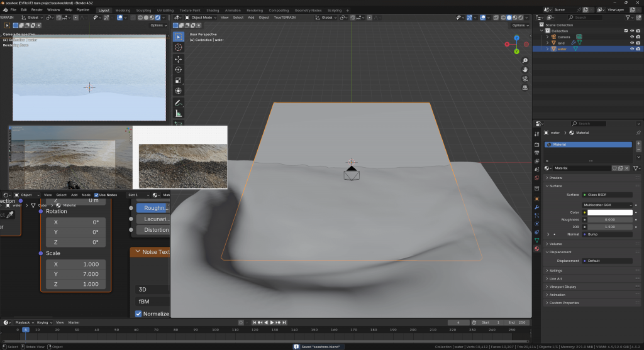The image size is (644, 350).
Task: Expand the Volume panel in material properties
Action: coord(556,243)
